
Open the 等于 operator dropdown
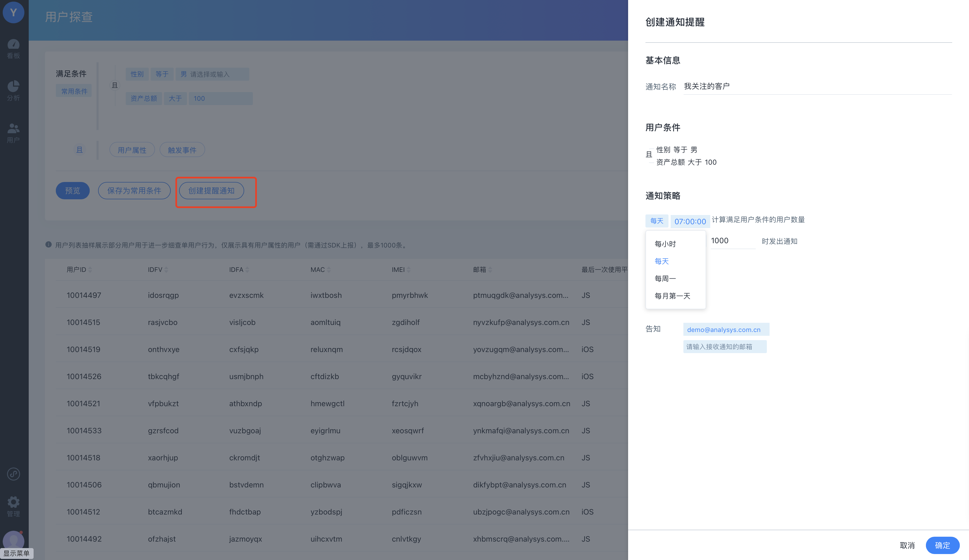pos(162,74)
